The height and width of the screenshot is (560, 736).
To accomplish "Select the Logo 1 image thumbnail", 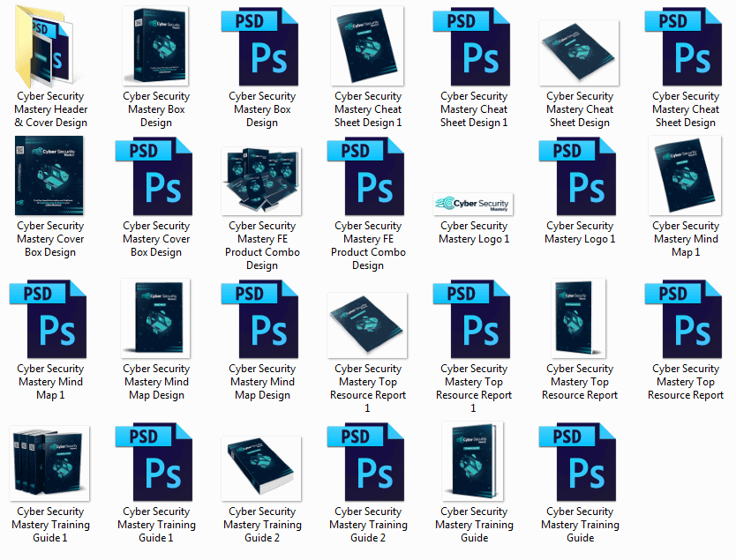I will click(x=473, y=204).
